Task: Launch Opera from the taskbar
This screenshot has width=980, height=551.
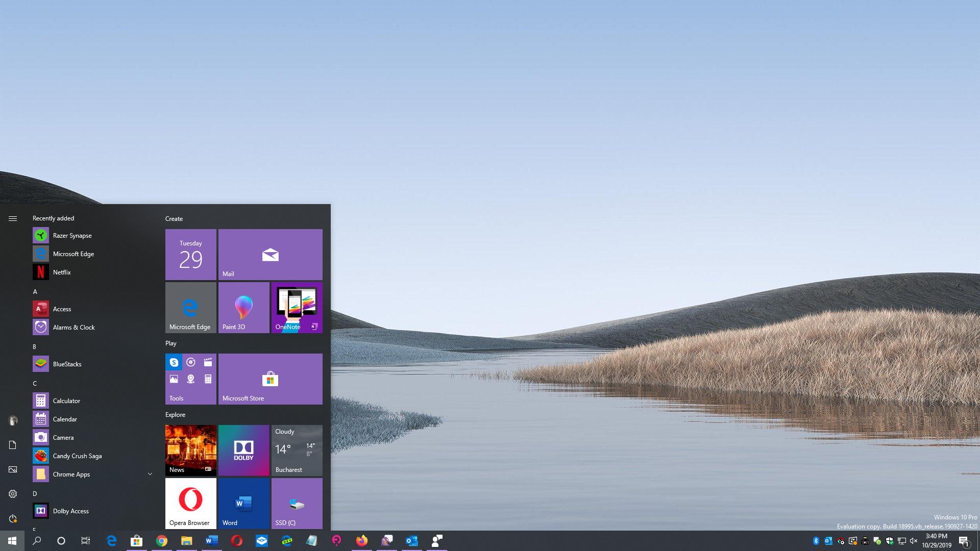Action: [x=236, y=541]
